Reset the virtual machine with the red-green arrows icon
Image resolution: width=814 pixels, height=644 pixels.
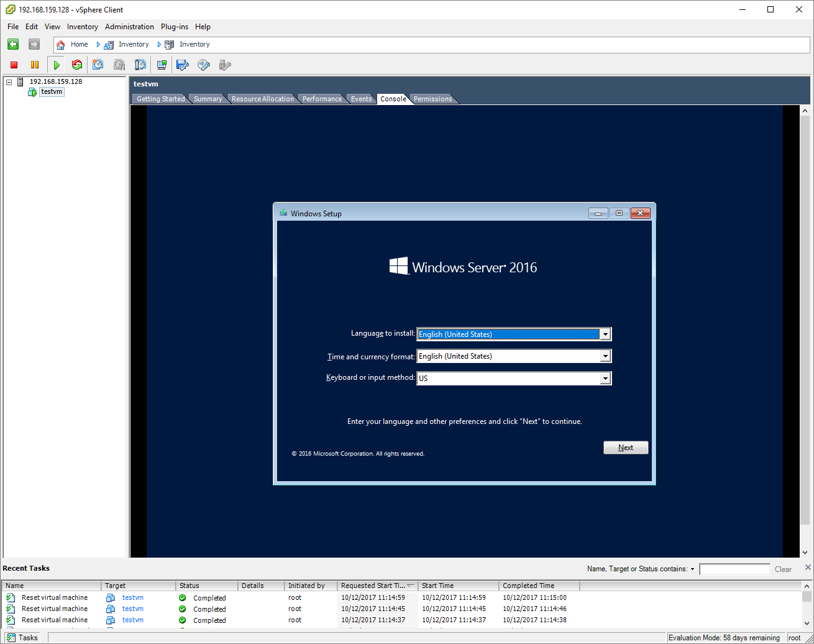pos(77,65)
